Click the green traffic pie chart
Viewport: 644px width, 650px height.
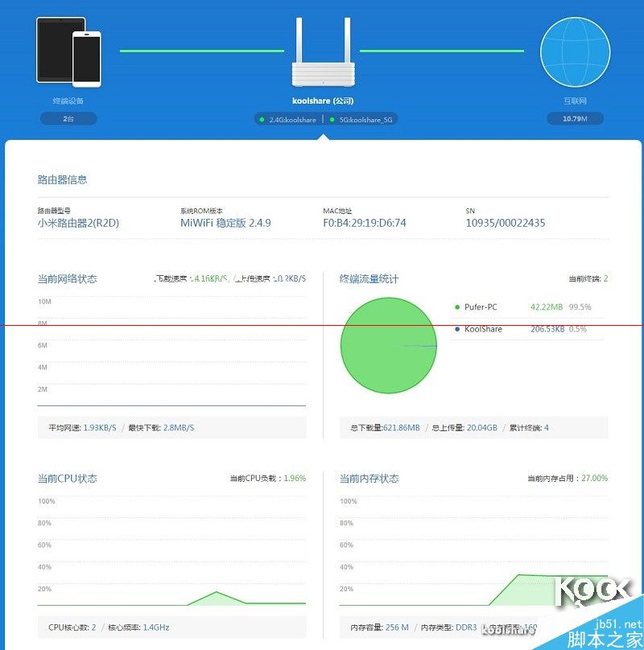[388, 345]
